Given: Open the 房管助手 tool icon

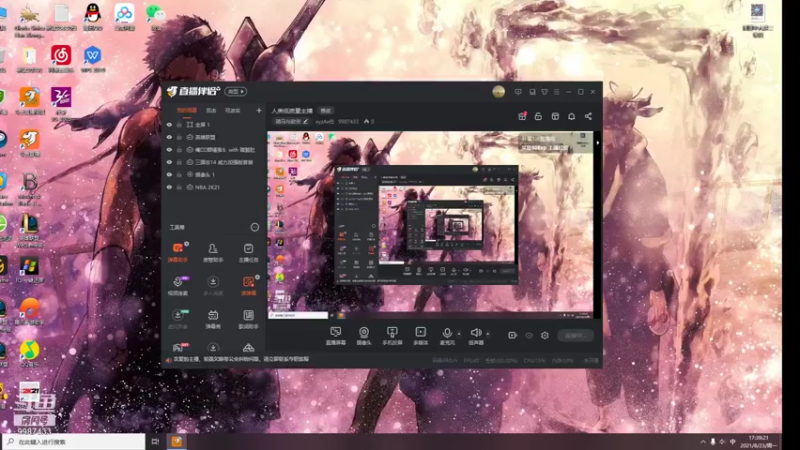Looking at the screenshot, I should click(x=213, y=252).
